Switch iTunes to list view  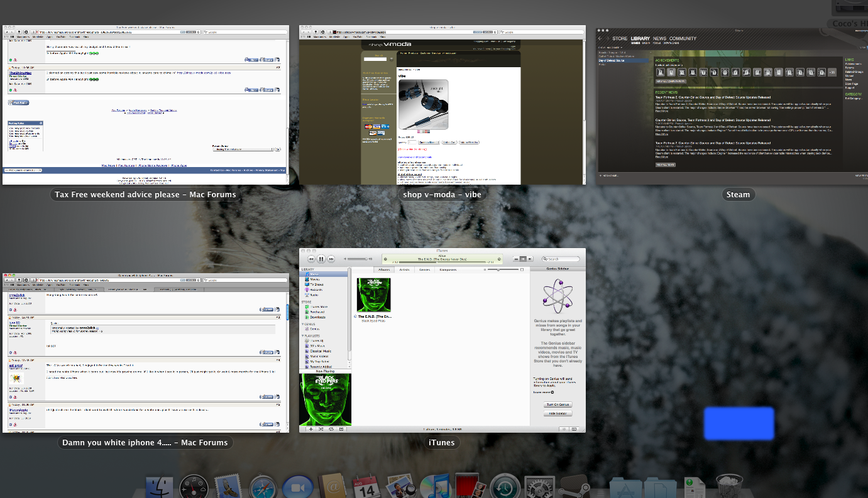tap(516, 259)
